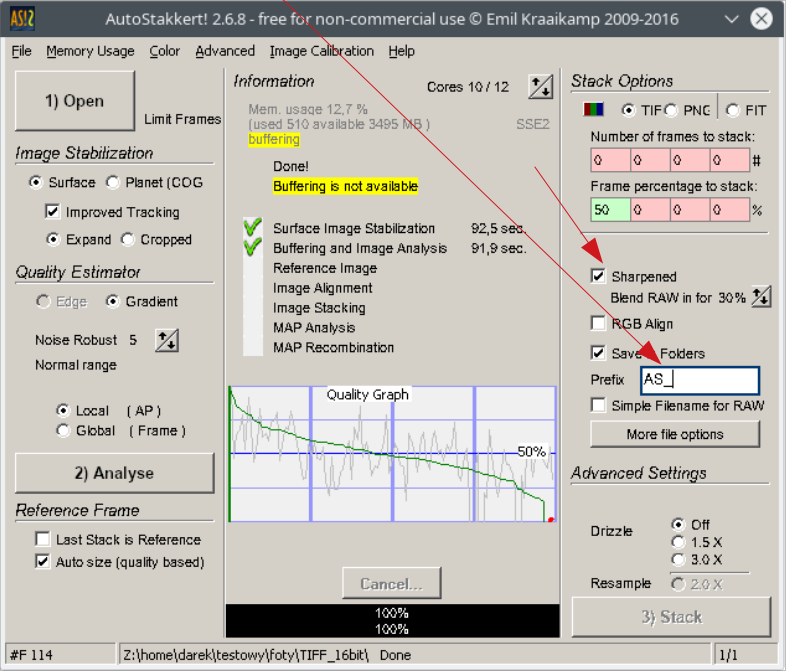Open the File menu

point(22,51)
